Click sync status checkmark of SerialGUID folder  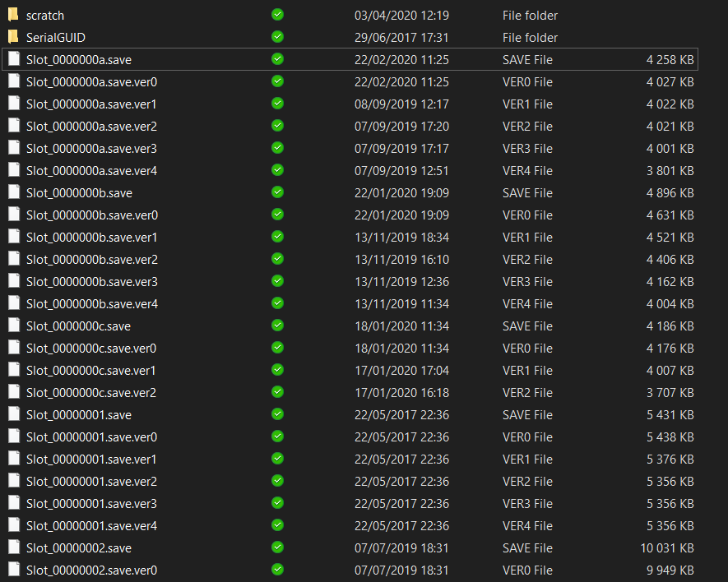pos(278,37)
